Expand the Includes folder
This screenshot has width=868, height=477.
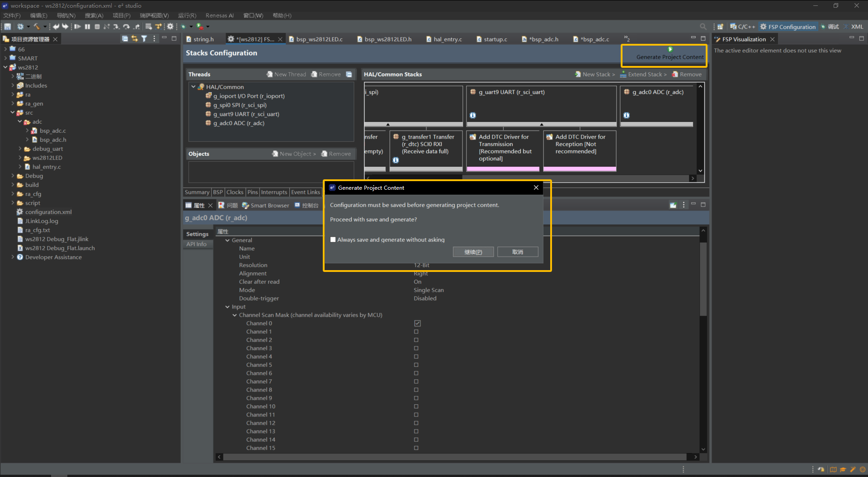12,85
